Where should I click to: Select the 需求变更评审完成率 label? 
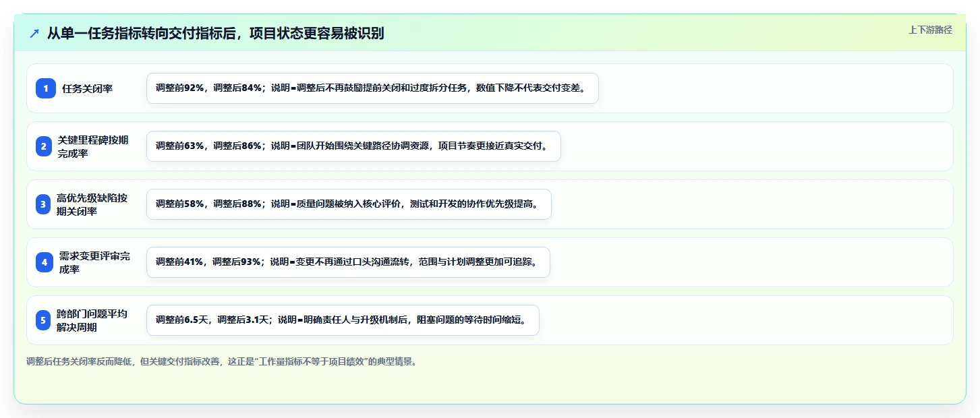pyautogui.click(x=94, y=262)
